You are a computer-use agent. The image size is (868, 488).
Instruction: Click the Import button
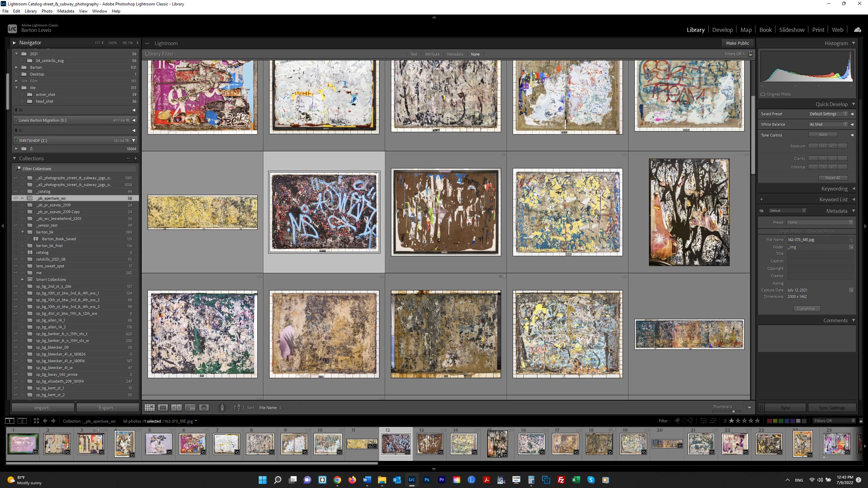click(x=43, y=408)
